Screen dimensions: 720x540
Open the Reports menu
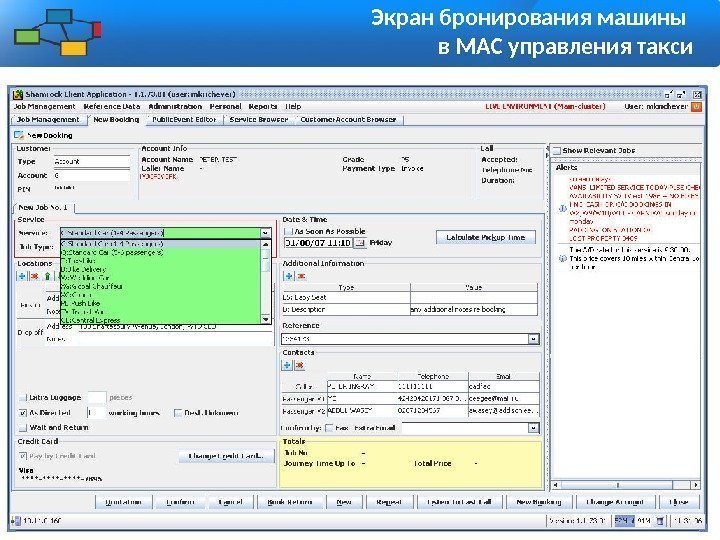pos(263,107)
